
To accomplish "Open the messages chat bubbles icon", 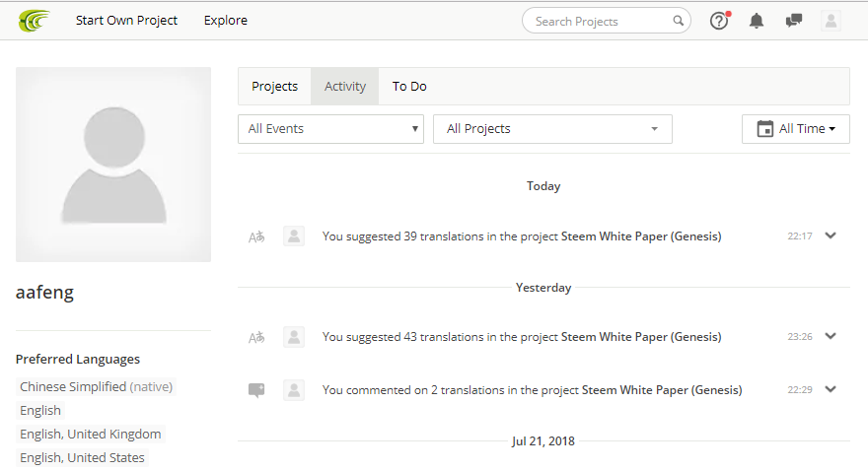I will point(794,21).
